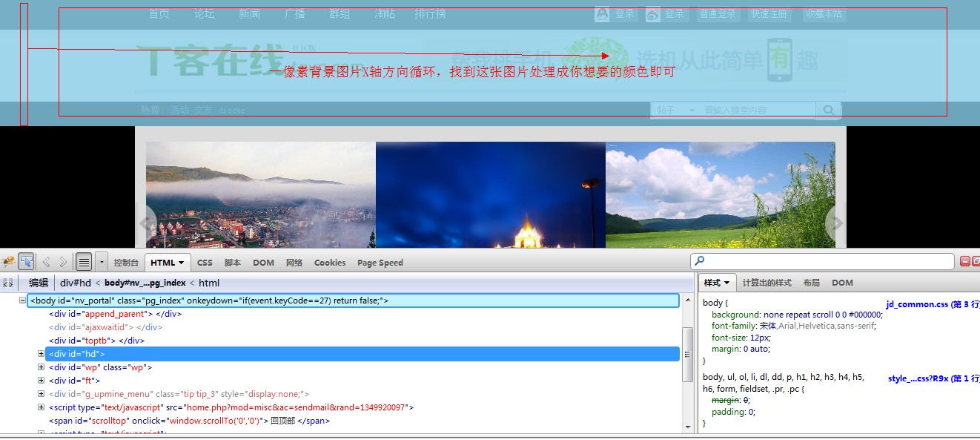Click the QQ penguin login icon

coord(602,14)
